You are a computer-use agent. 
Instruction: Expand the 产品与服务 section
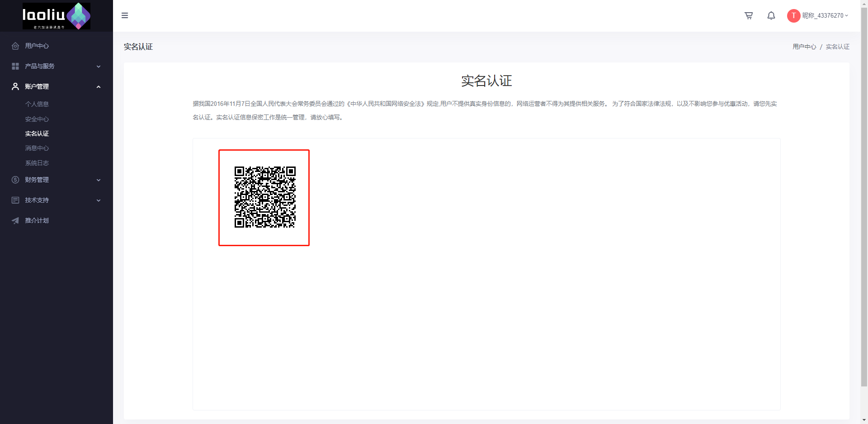[x=99, y=66]
